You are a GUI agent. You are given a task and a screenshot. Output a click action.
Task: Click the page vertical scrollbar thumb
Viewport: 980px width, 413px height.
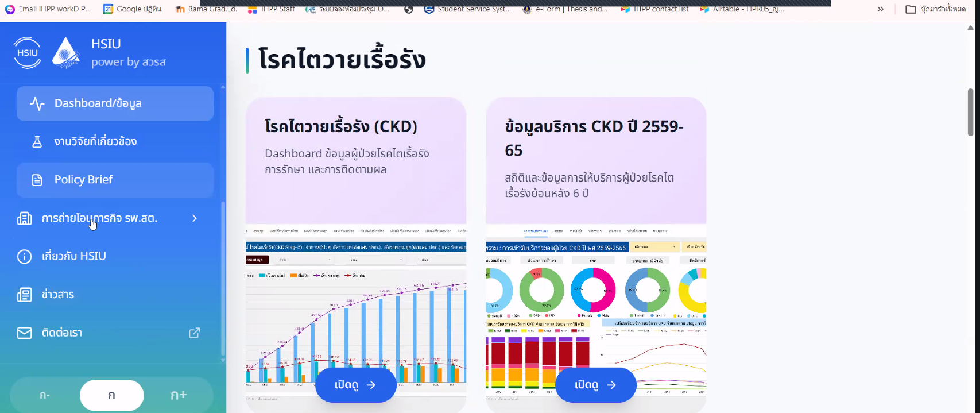click(970, 112)
